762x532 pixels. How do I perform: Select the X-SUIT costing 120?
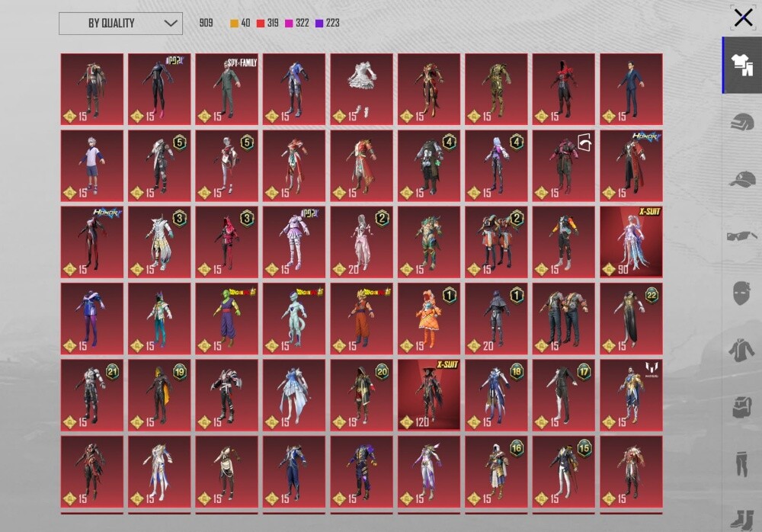coord(429,396)
